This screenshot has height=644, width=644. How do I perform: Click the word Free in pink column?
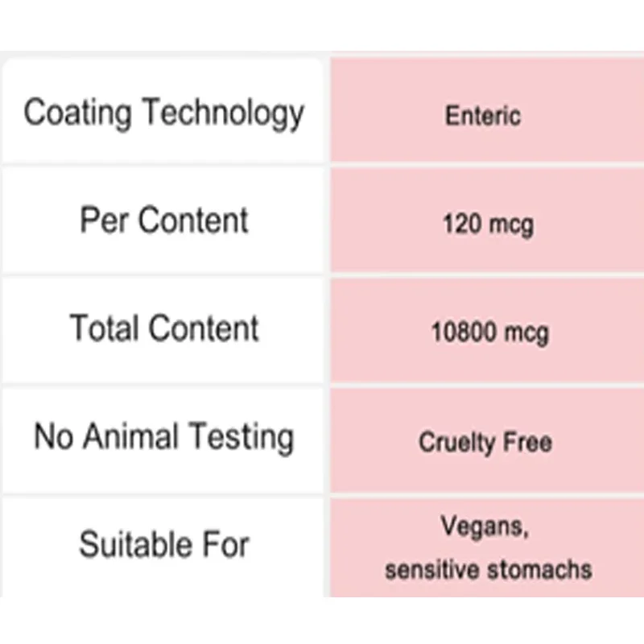[x=527, y=442]
